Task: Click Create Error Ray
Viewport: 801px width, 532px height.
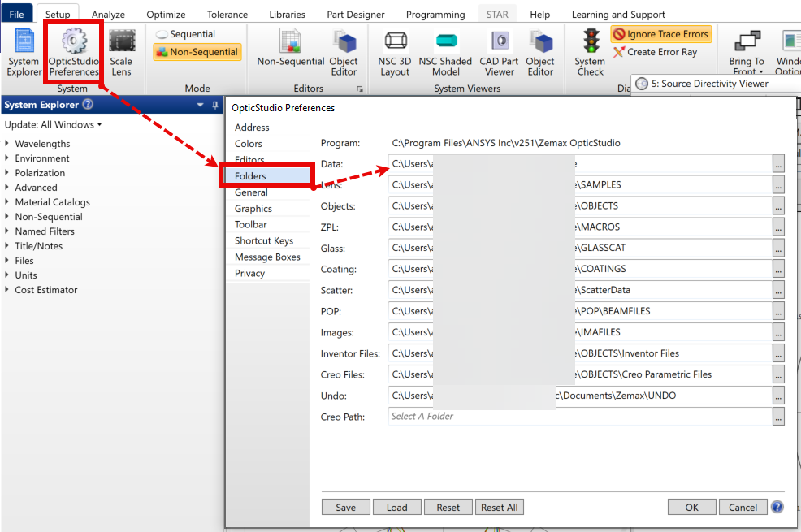Action: coord(656,52)
